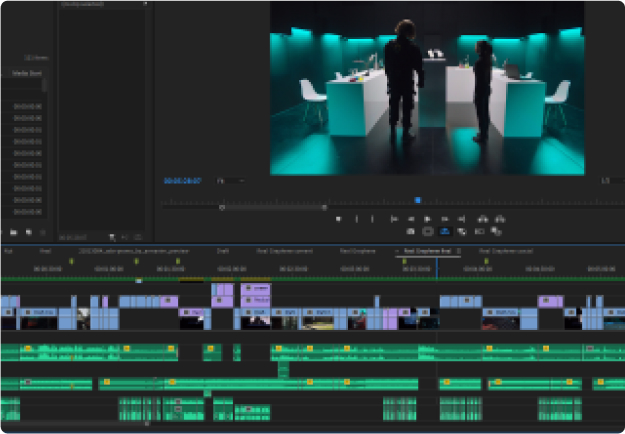Viewport: 625px width, 434px height.
Task: Click the Mark Out button
Action: (x=373, y=218)
